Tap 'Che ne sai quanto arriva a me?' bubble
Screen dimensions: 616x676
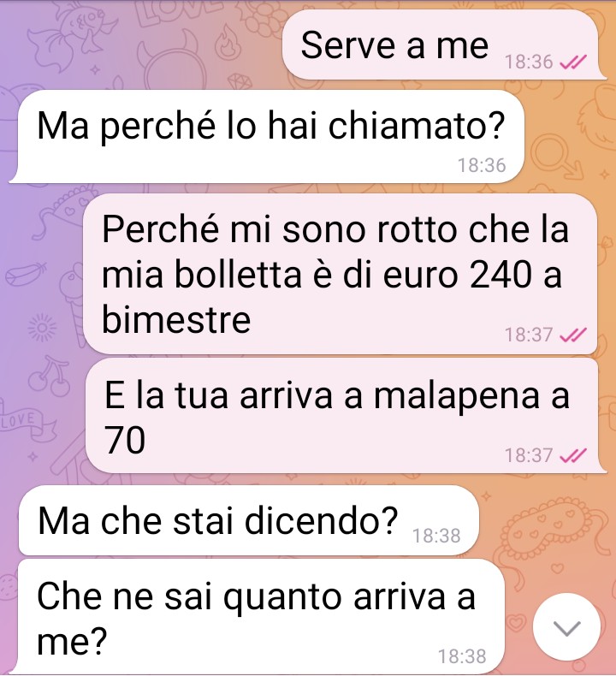[261, 616]
